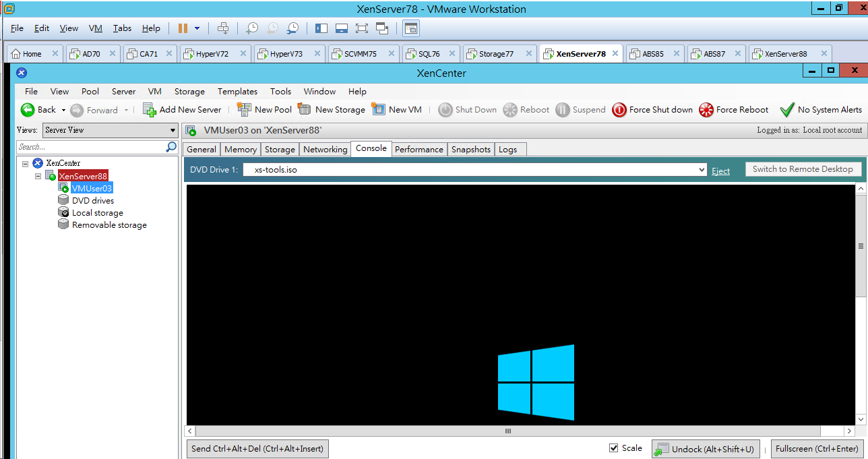Open the power options arrow beside Pause

click(x=197, y=28)
